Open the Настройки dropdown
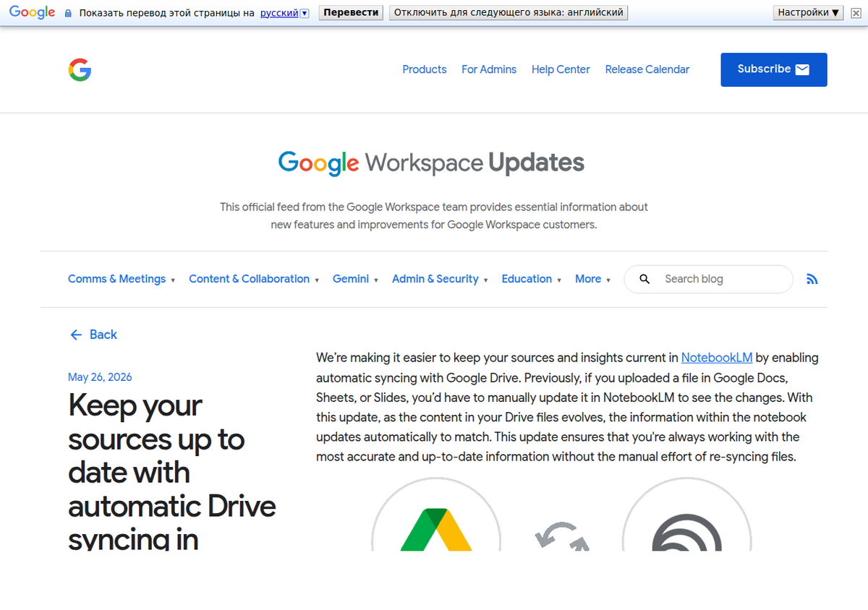 [x=808, y=13]
